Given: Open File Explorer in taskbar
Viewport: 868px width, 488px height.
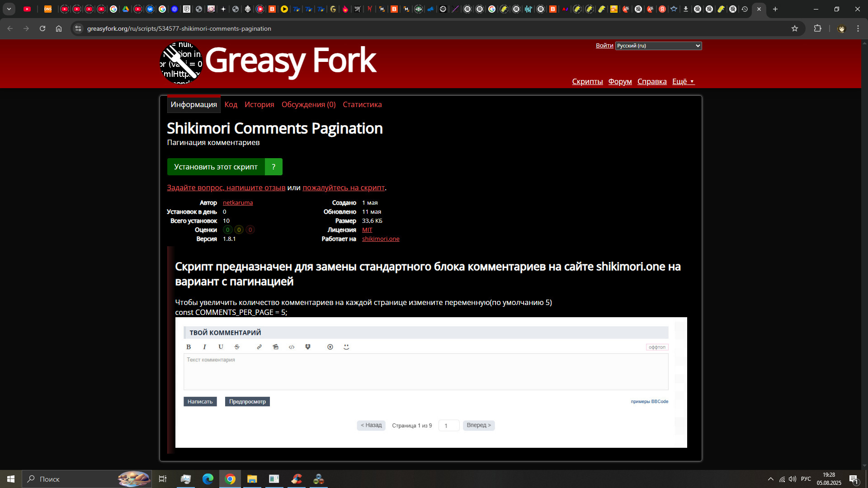Looking at the screenshot, I should click(x=252, y=479).
